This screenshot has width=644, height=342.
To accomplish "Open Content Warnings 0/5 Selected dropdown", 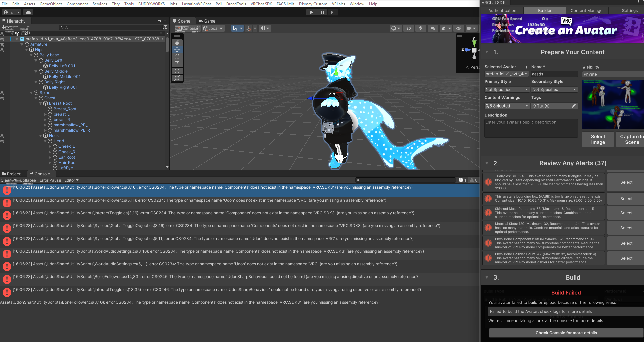I will click(507, 106).
